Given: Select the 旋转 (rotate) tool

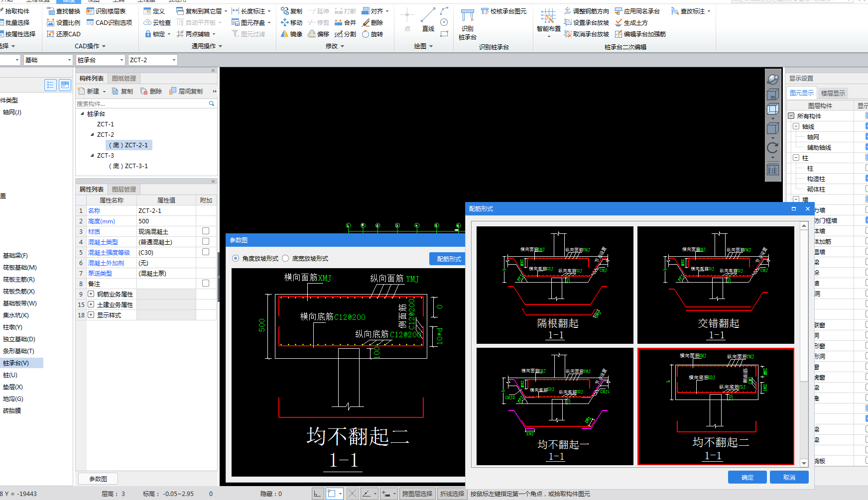Looking at the screenshot, I should [x=372, y=34].
